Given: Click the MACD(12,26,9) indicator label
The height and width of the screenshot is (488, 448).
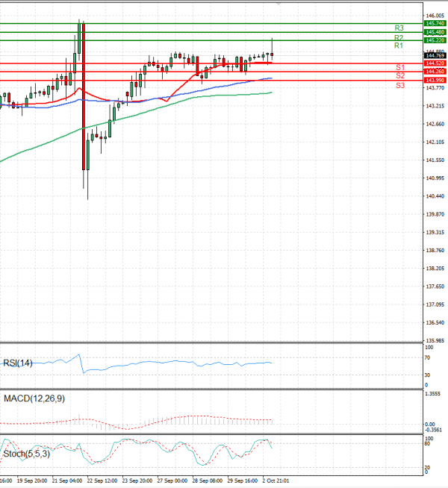Looking at the screenshot, I should click(34, 398).
